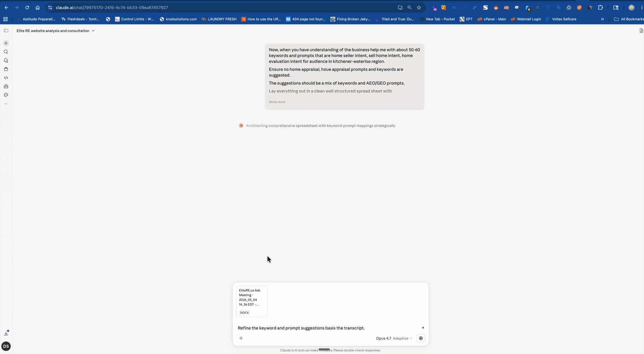Open the white S extension icon
The image size is (644, 354).
point(485,7)
